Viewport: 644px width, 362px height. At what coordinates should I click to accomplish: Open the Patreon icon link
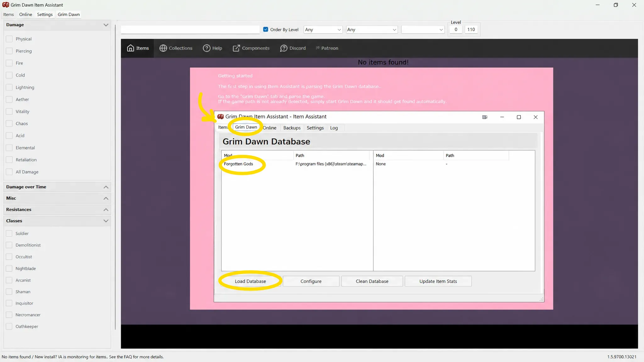pyautogui.click(x=318, y=48)
